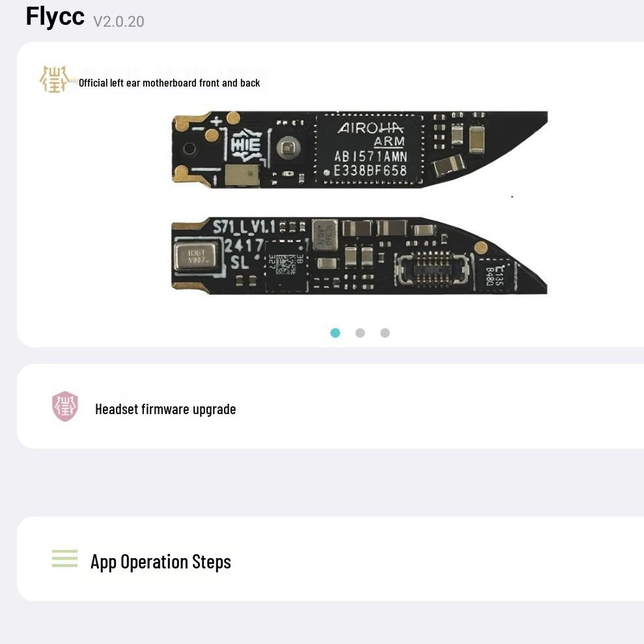Screen dimensions: 644x644
Task: Click the back-side motherboard image labeled S71_L_V1.1
Action: [359, 255]
